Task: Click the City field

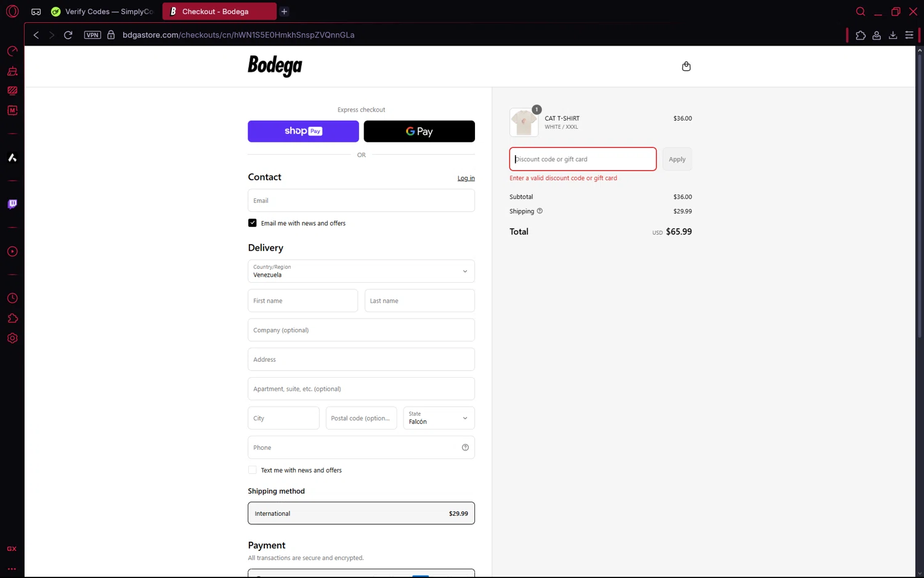Action: pos(283,418)
